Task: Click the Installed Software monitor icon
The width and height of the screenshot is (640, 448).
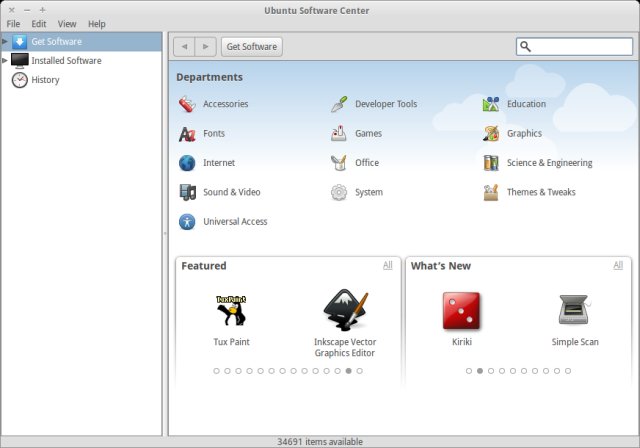Action: pyautogui.click(x=20, y=60)
